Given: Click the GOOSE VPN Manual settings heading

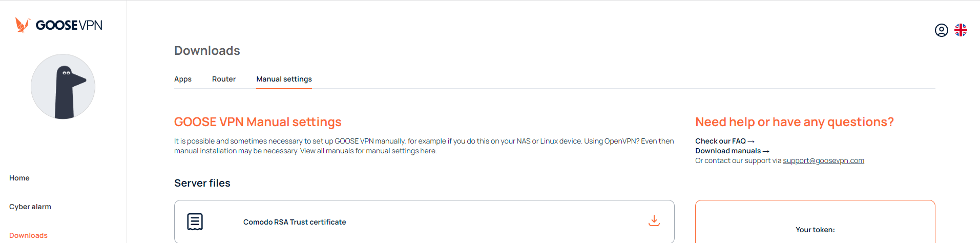Looking at the screenshot, I should coord(258,122).
